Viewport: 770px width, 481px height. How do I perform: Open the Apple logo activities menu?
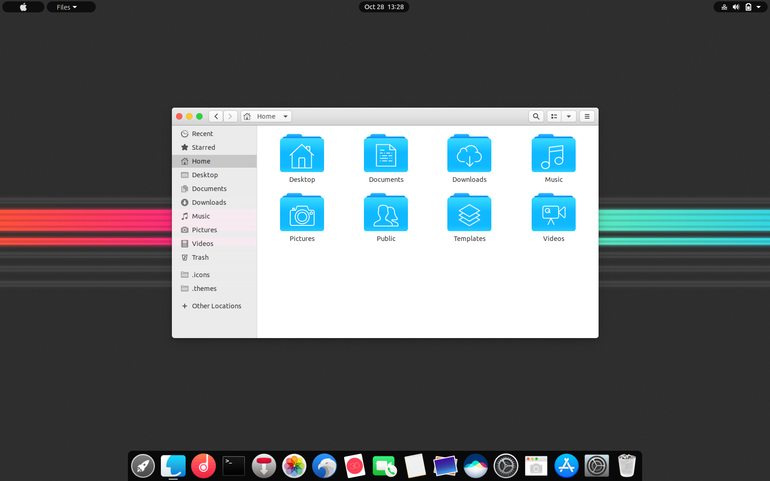click(23, 7)
